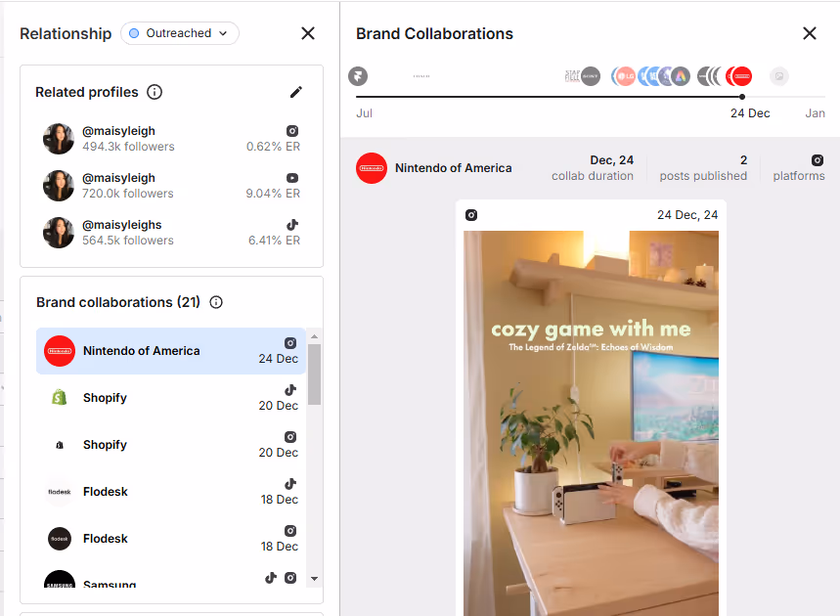Click TikTok icon beside 6.41% ER

pyautogui.click(x=292, y=225)
